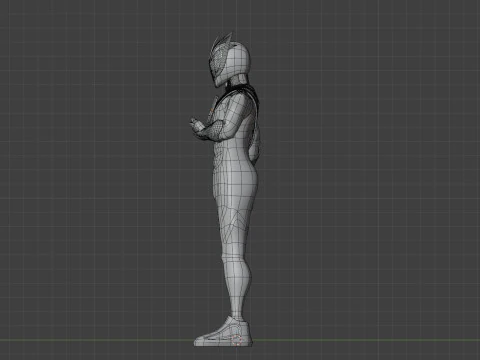Click the character's sneaker mesh
This screenshot has width=480, height=360.
tap(223, 332)
